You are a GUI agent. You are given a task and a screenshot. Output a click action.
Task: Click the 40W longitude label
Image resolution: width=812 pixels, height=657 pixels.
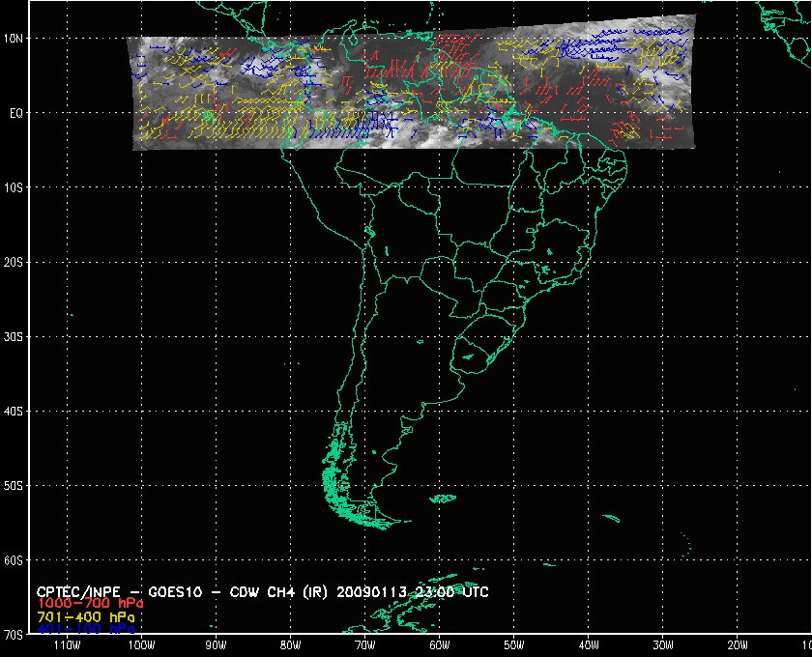(589, 645)
